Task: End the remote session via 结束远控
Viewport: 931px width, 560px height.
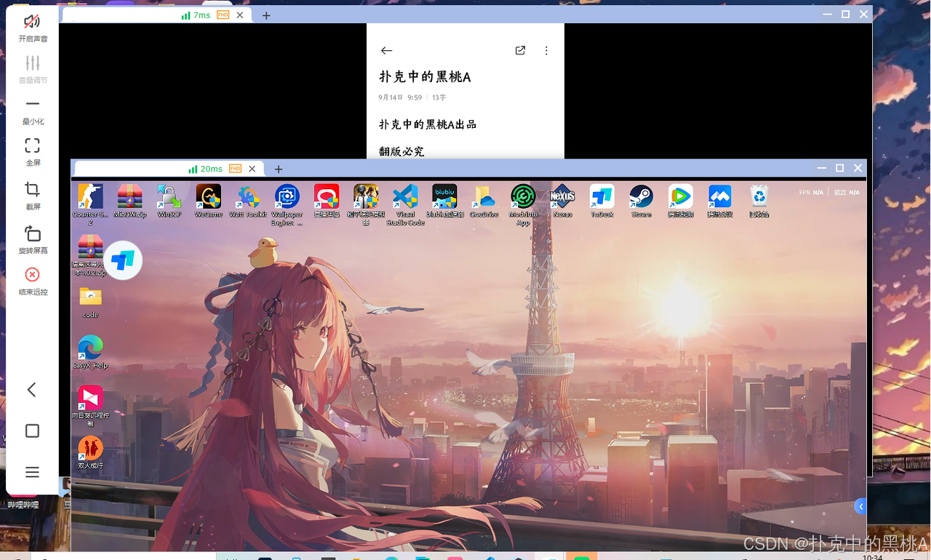Action: click(x=33, y=281)
